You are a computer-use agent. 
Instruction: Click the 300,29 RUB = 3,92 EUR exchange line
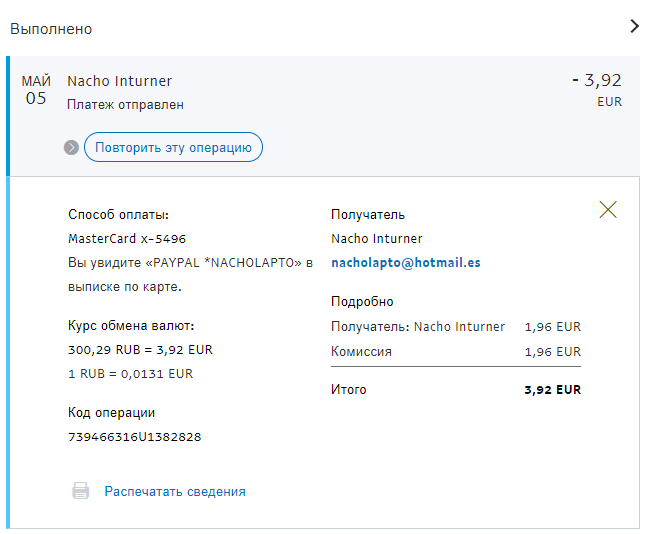coord(140,350)
